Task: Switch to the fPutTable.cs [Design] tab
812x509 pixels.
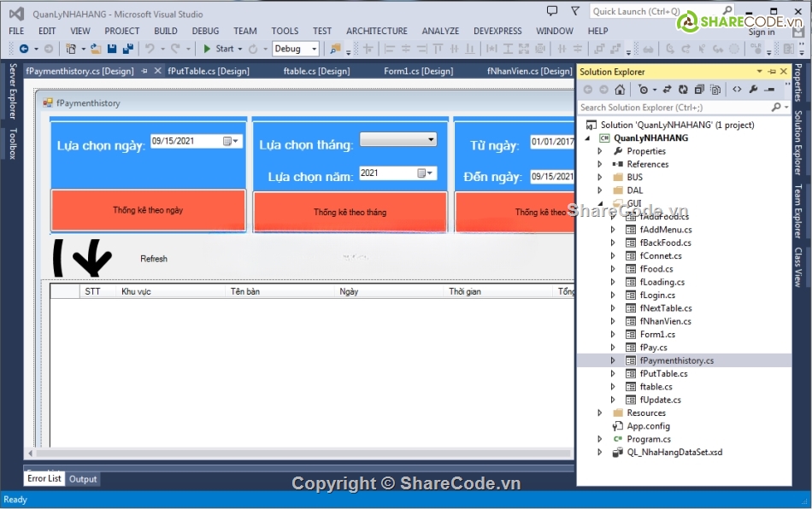Action: [x=209, y=71]
